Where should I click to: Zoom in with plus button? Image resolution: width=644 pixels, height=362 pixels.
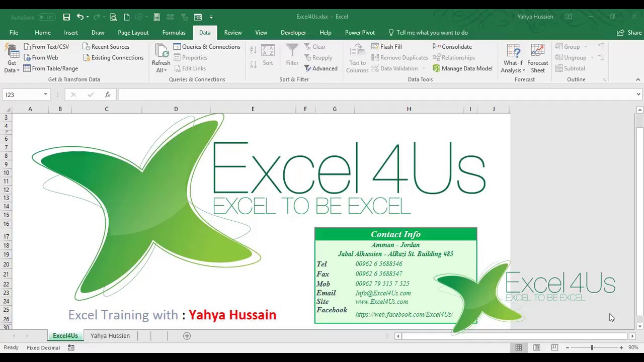point(621,347)
